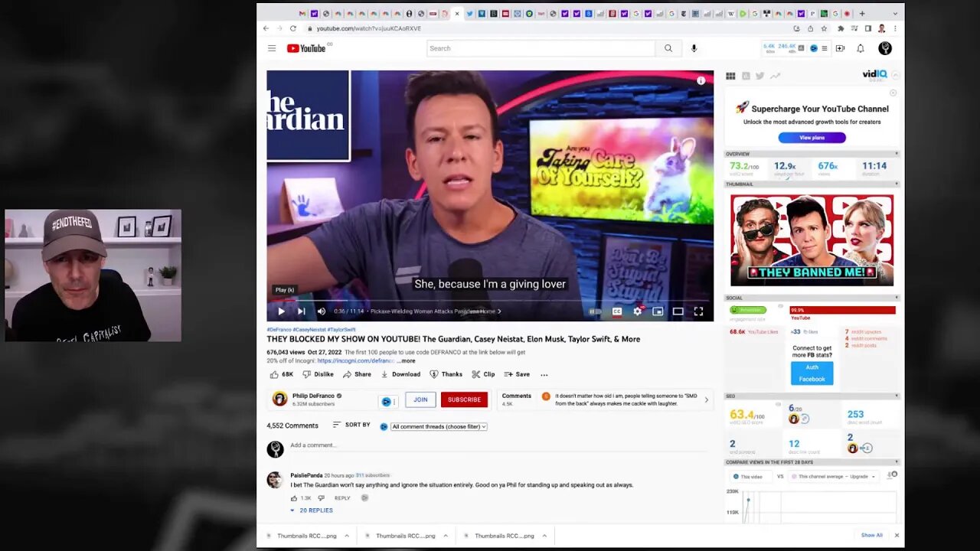Reload the page in browser toolbar
Image resolution: width=980 pixels, height=551 pixels.
click(x=292, y=28)
